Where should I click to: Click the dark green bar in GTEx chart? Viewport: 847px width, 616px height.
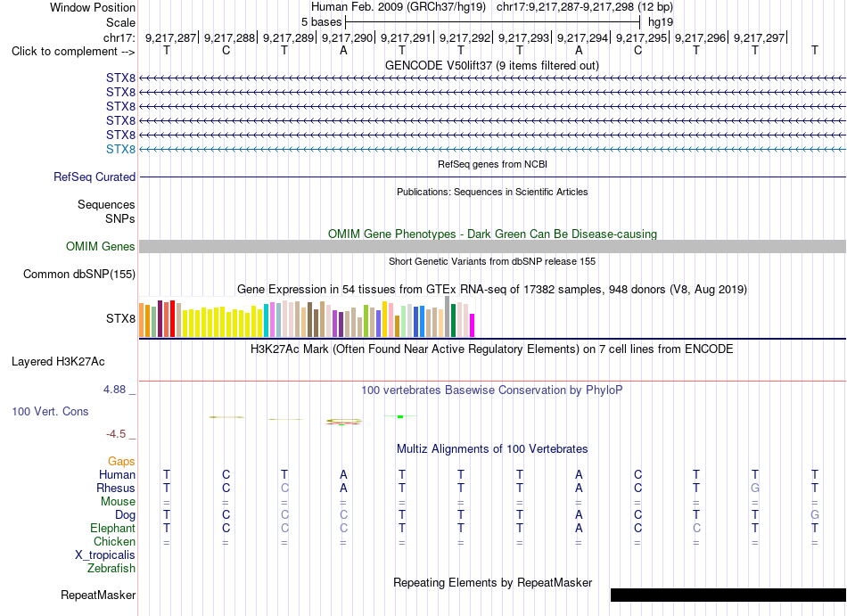pos(453,321)
